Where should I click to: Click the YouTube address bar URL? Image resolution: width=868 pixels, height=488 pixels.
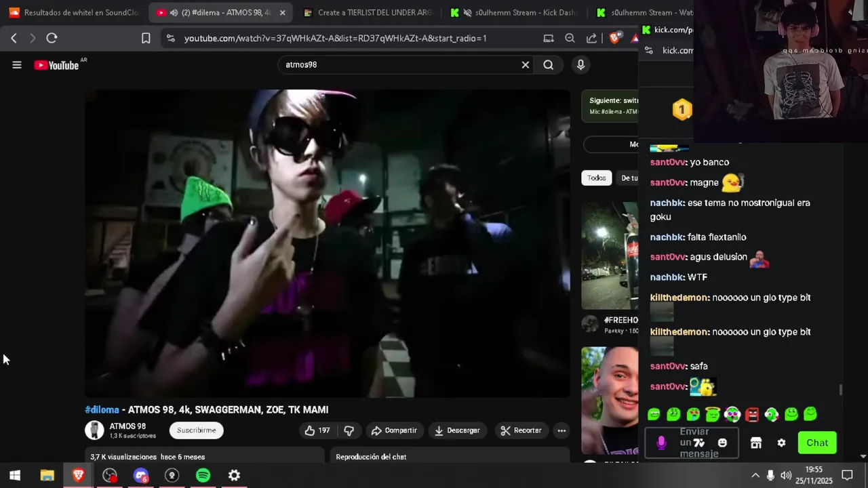[x=335, y=39]
